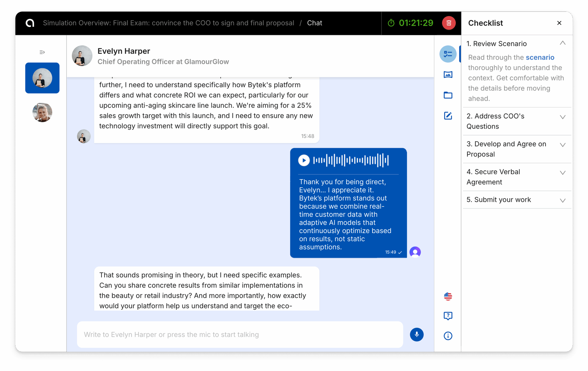
Task: Play the voice message audio
Action: 304,161
